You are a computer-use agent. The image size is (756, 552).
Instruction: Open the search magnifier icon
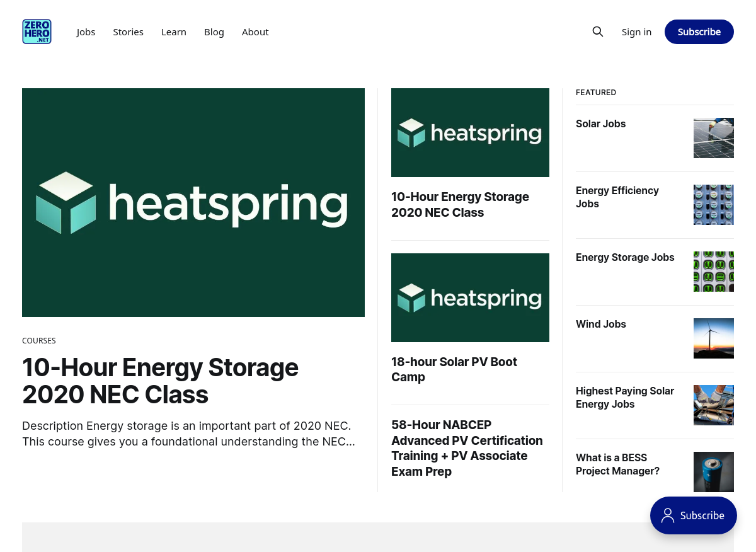coord(598,32)
